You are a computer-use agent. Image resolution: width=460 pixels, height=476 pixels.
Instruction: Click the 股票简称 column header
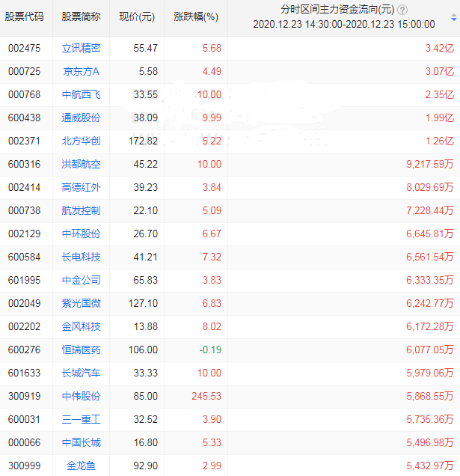click(x=81, y=17)
